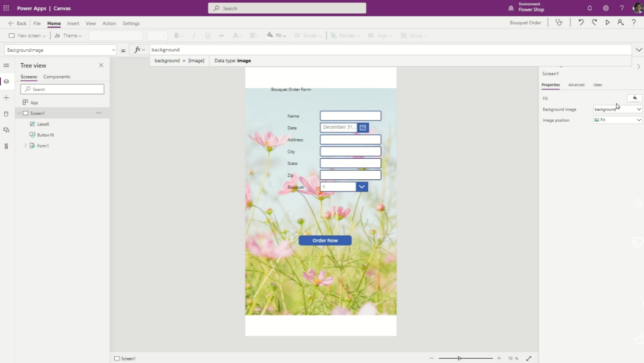Open the Action menu
The width and height of the screenshot is (644, 363).
(109, 24)
